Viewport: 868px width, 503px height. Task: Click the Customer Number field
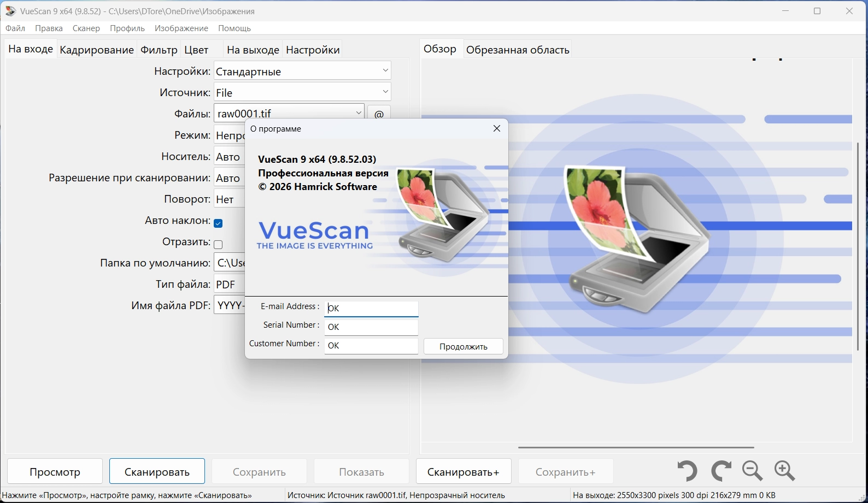click(371, 346)
